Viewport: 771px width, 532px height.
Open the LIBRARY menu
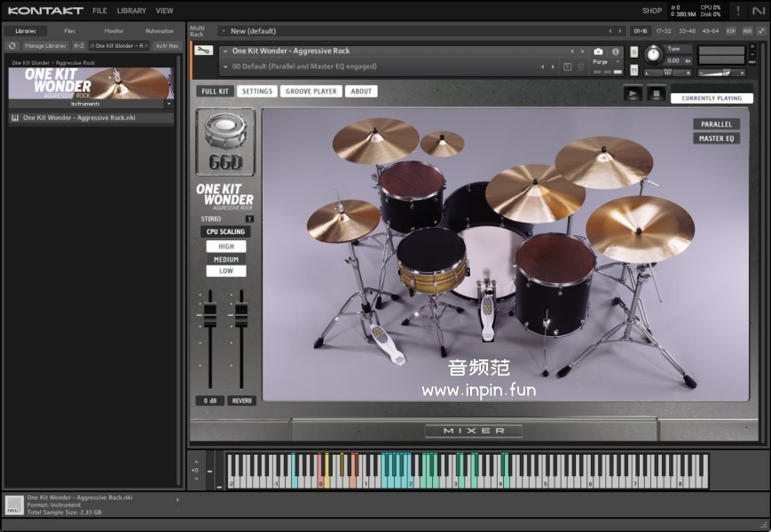pos(131,11)
